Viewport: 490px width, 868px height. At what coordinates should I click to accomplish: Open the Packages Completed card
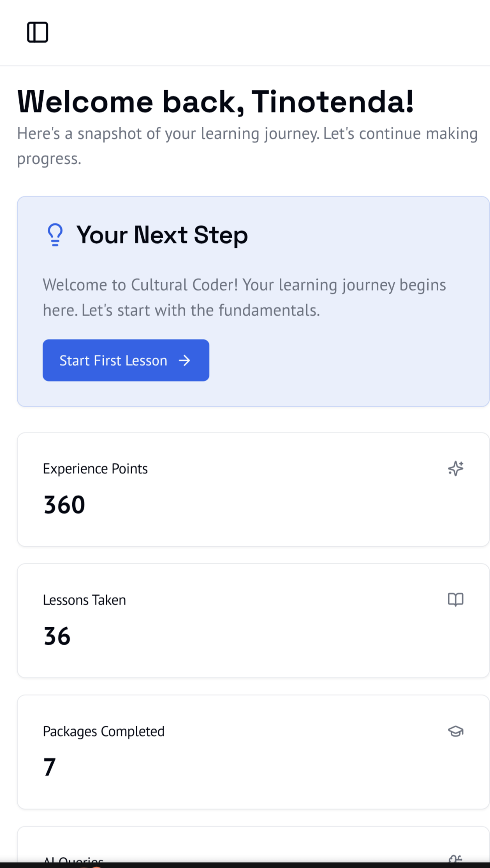[x=253, y=752]
